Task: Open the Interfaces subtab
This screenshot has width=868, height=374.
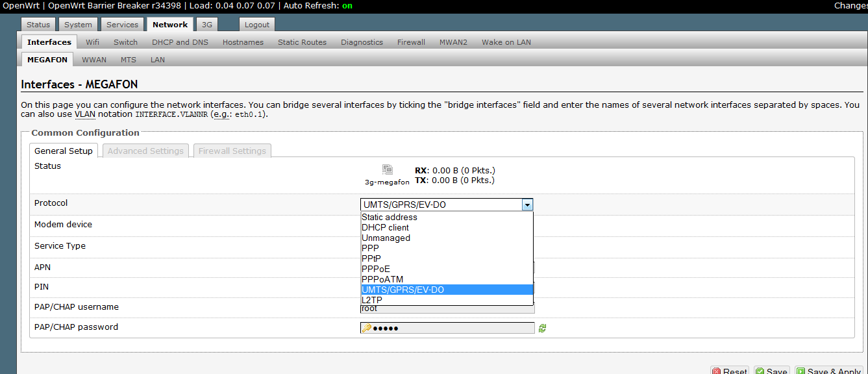Action: (x=49, y=42)
